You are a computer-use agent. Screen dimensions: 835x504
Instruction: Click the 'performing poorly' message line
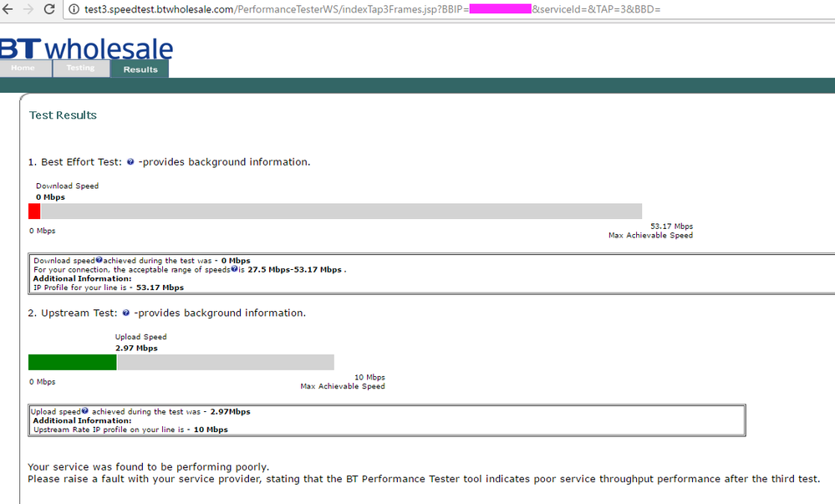pos(149,466)
